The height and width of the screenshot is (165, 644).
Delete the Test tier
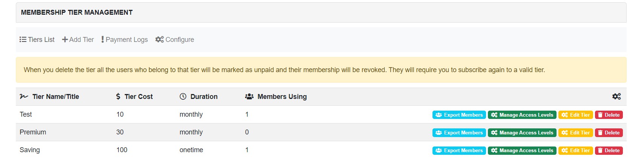(609, 115)
